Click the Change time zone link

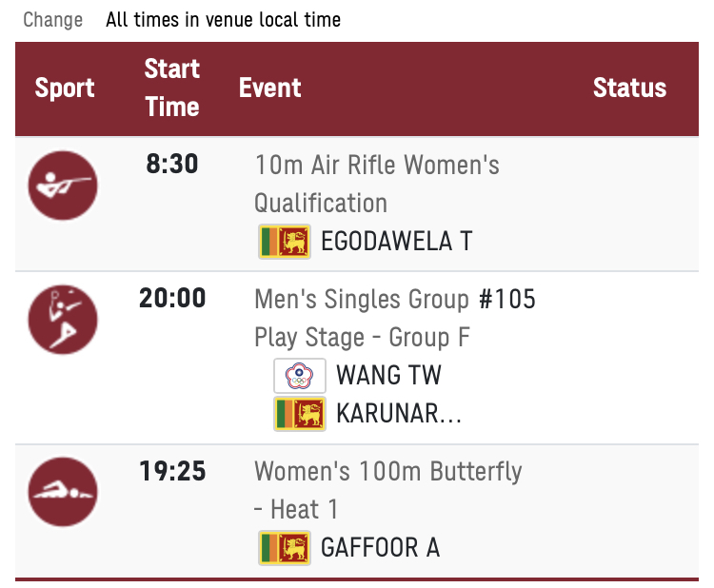(x=52, y=20)
